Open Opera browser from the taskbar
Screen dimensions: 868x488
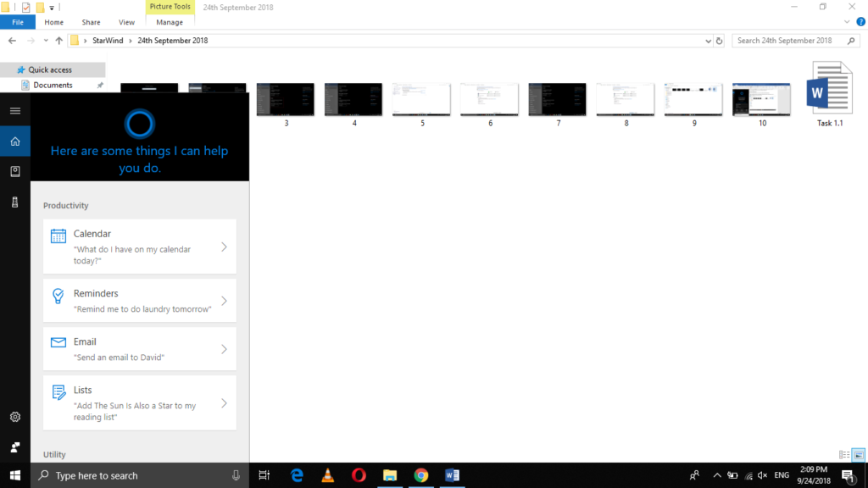click(359, 475)
